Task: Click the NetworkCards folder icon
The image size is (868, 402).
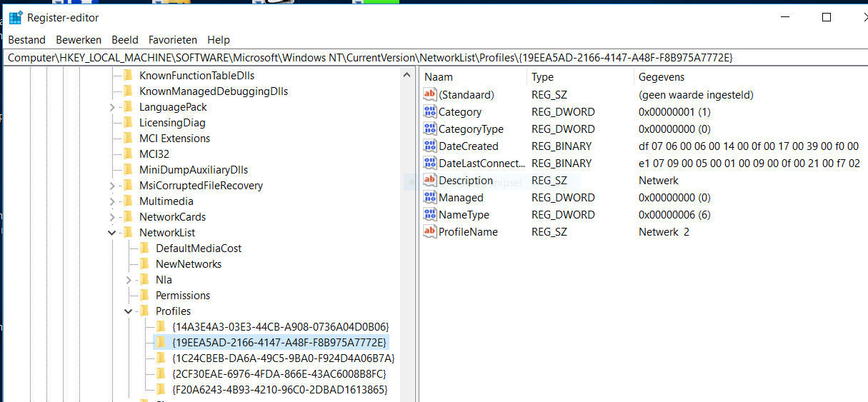Action: click(x=129, y=217)
